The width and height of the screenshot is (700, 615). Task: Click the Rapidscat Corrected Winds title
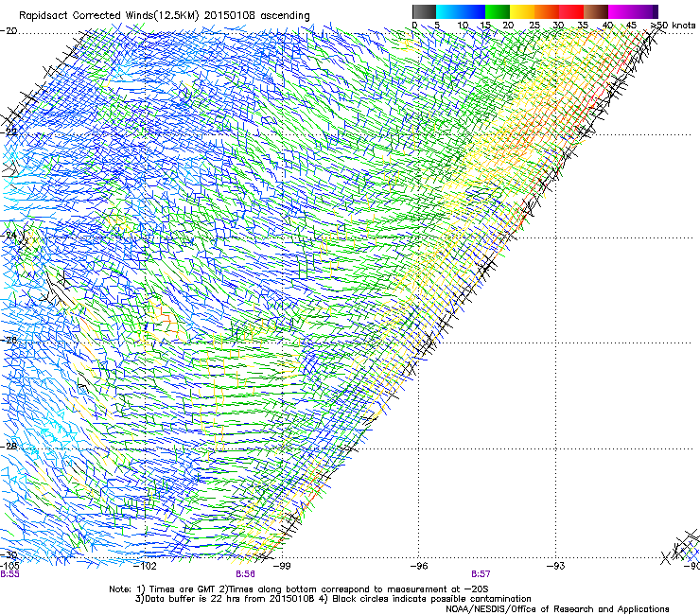165,16
